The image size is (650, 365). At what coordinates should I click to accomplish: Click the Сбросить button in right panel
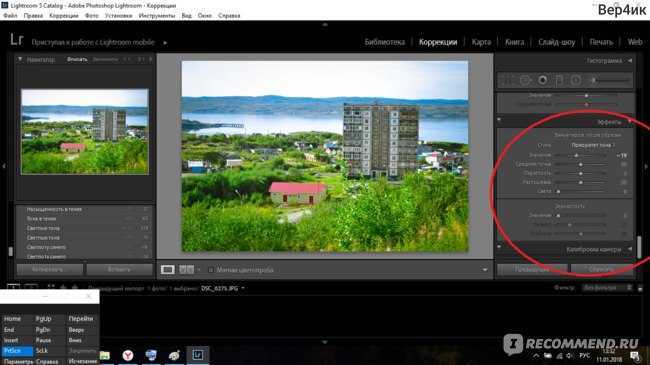tap(601, 269)
